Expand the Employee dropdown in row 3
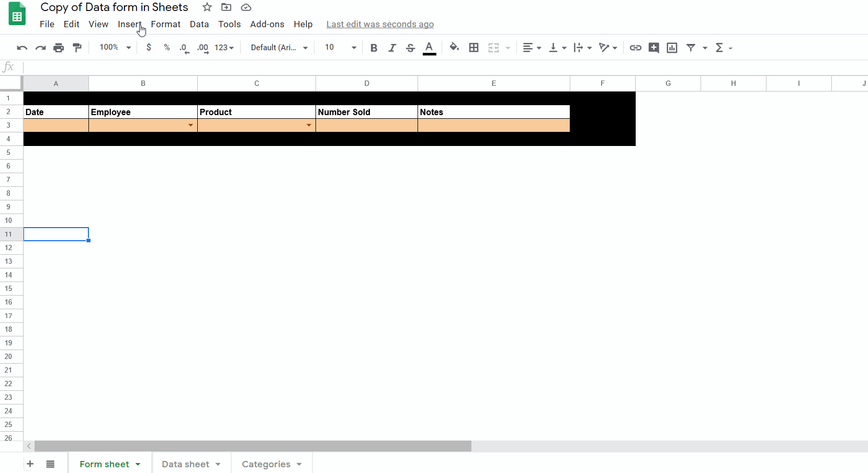868x473 pixels. 190,125
